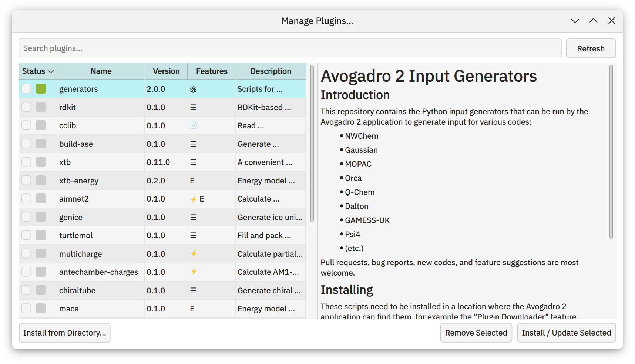The width and height of the screenshot is (635, 364).
Task: Click the menu feature icon for rdkit
Action: tap(193, 108)
